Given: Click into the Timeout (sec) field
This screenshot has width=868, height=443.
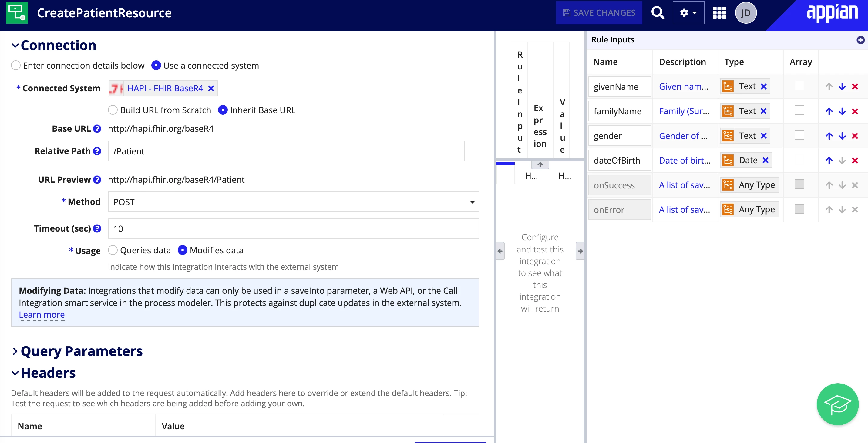Looking at the screenshot, I should point(293,228).
